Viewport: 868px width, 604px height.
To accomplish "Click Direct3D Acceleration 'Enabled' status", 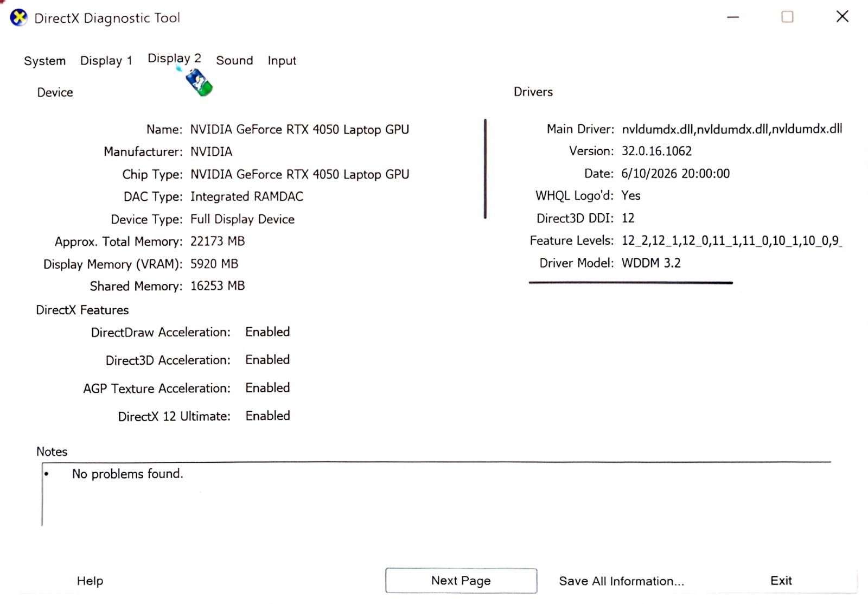I will coord(267,360).
